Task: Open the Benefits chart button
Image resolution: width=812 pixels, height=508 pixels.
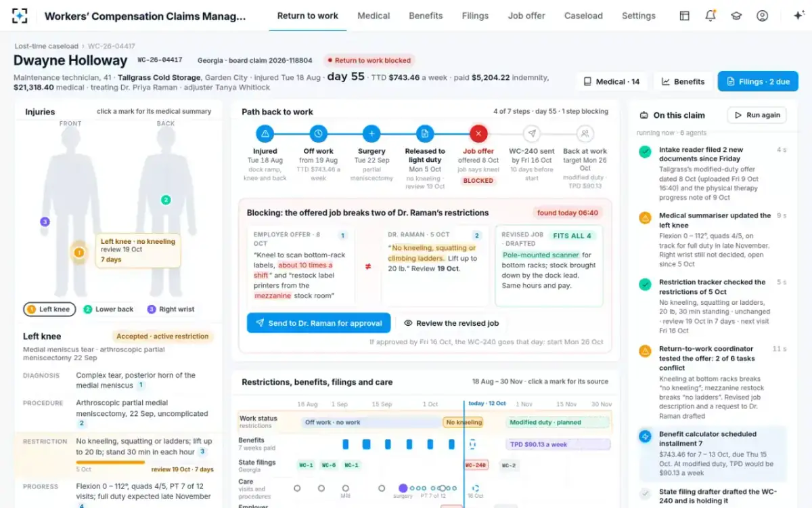Action: [683, 81]
